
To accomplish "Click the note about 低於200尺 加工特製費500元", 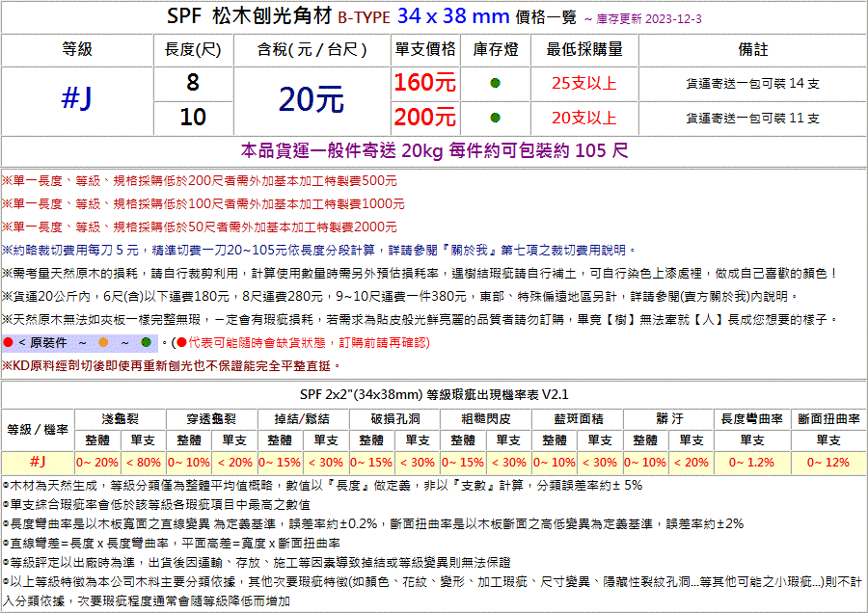I will [x=200, y=181].
